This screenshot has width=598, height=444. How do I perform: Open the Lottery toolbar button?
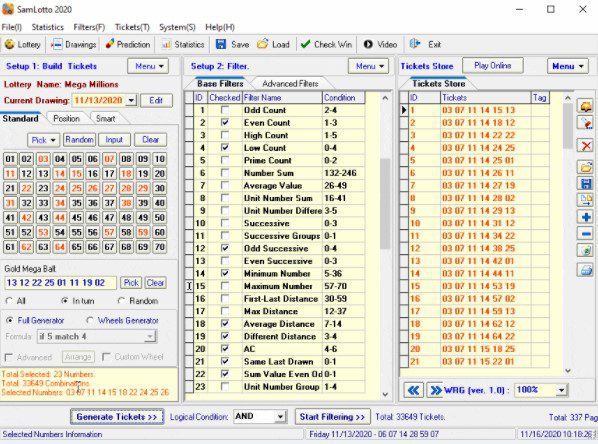point(22,45)
